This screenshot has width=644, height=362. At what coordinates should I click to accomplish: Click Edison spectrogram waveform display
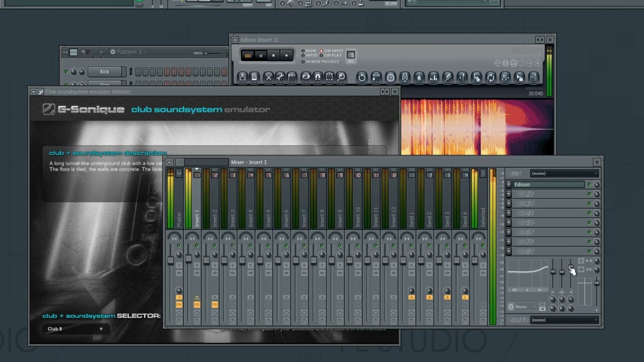point(477,126)
